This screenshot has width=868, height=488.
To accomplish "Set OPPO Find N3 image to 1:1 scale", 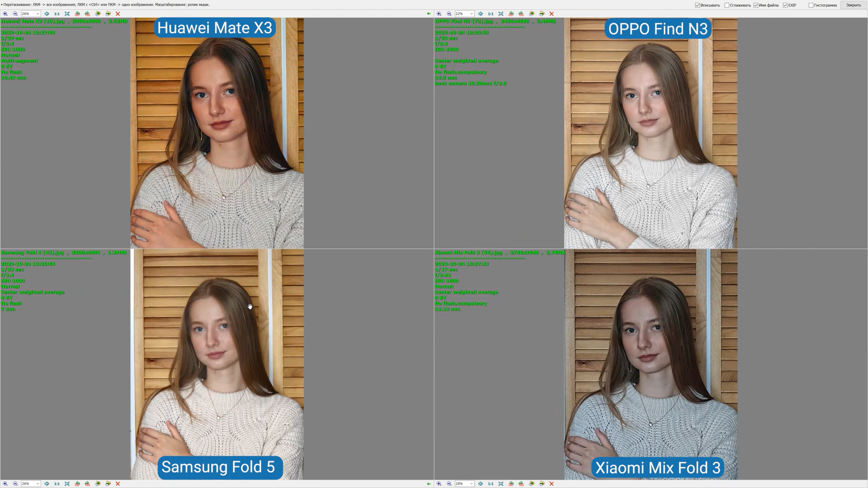I will coord(490,14).
